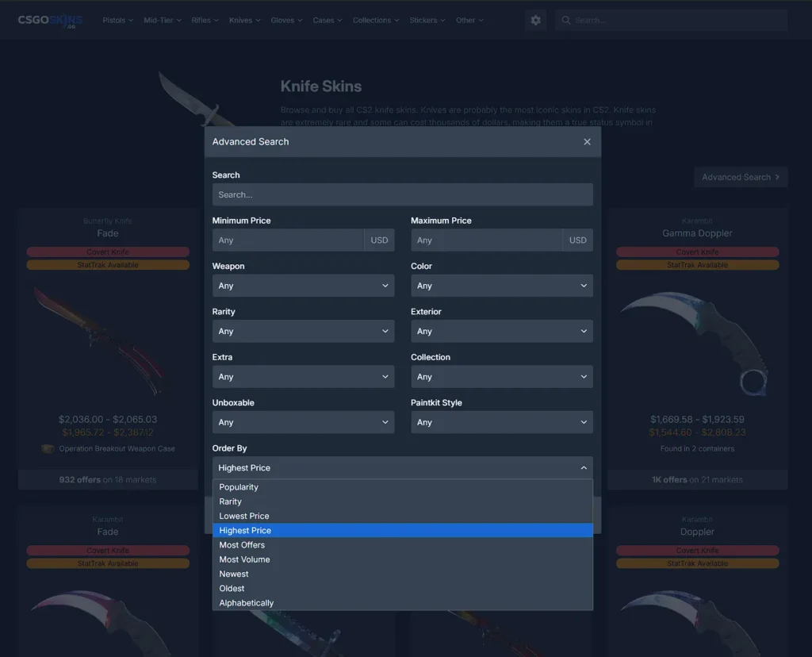This screenshot has height=657, width=812.
Task: Choose Newest in the order dropdown list
Action: [234, 574]
